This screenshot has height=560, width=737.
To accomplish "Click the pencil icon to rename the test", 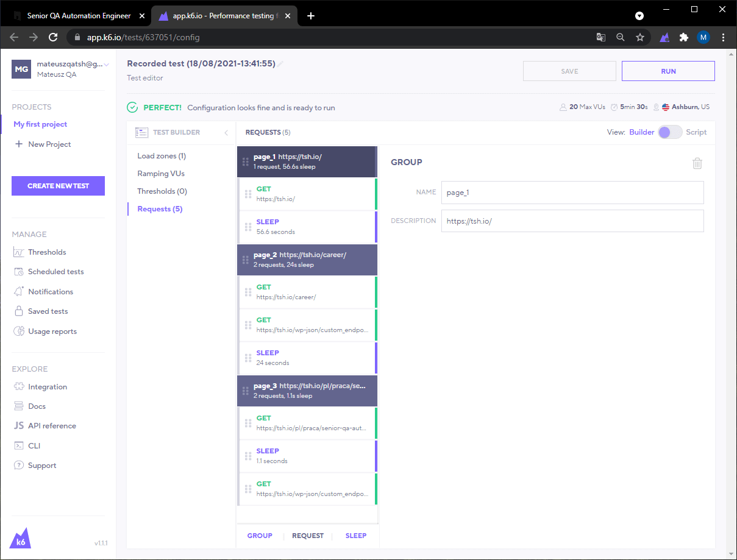I will point(281,64).
